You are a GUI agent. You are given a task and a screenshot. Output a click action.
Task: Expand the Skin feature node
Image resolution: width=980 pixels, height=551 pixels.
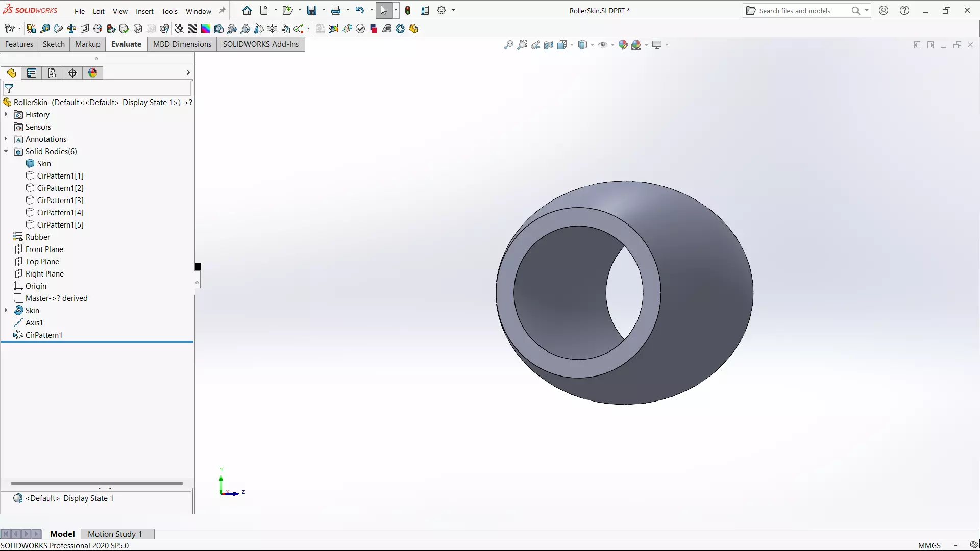pyautogui.click(x=6, y=311)
